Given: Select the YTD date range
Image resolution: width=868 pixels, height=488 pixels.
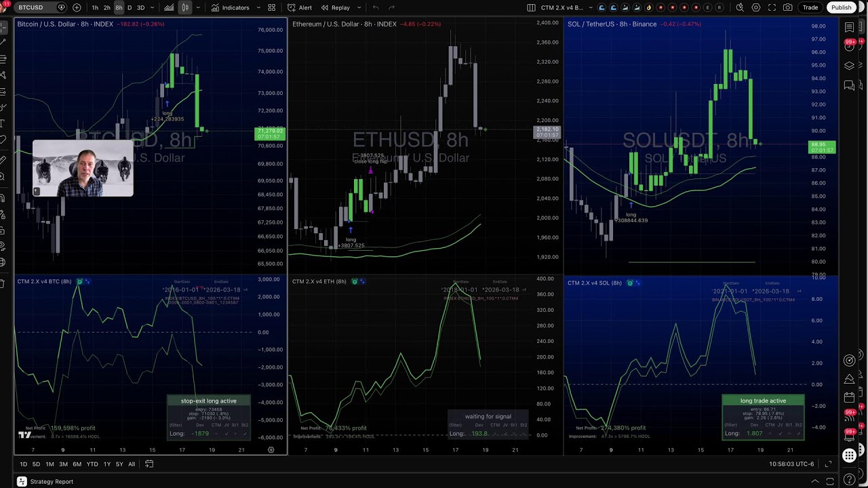Looking at the screenshot, I should [x=92, y=464].
